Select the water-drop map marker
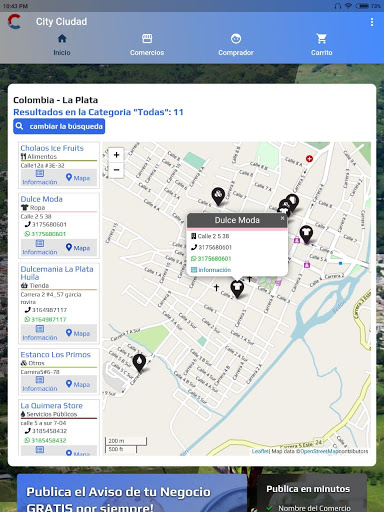The image size is (384, 512). 139,363
